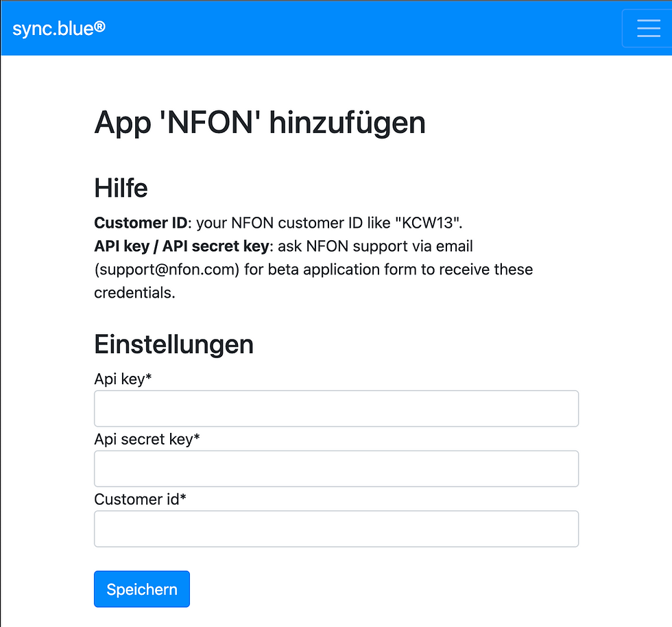
Task: Click the 'App 'NFON' hinzufügen' heading
Action: coord(260,123)
